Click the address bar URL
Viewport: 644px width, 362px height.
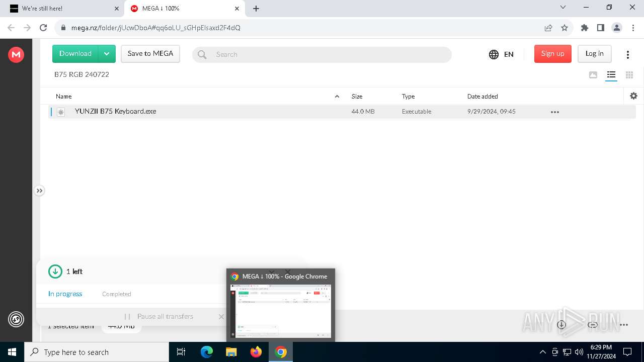click(155, 28)
